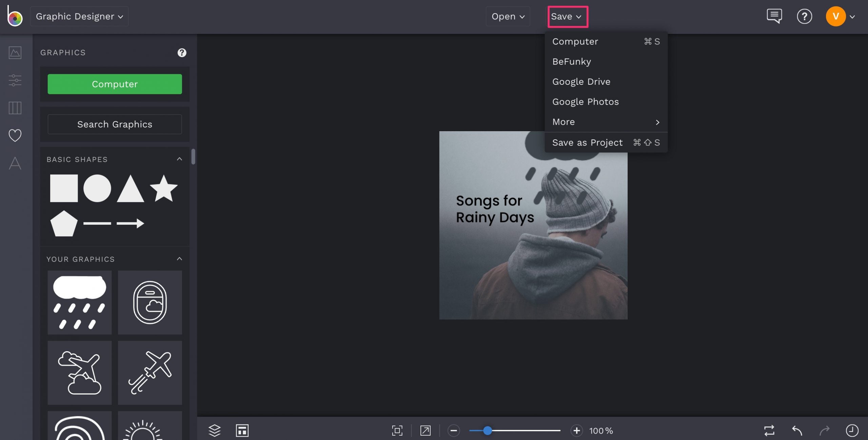Open the Graphic Designer mode dropdown

tap(79, 16)
